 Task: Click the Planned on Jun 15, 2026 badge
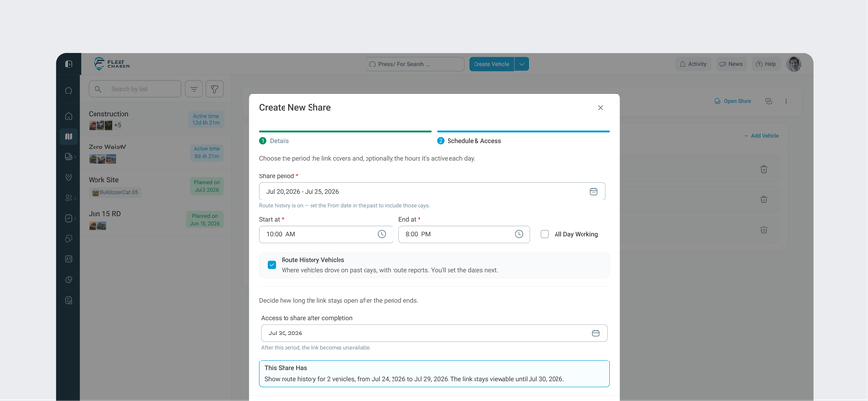(x=204, y=220)
